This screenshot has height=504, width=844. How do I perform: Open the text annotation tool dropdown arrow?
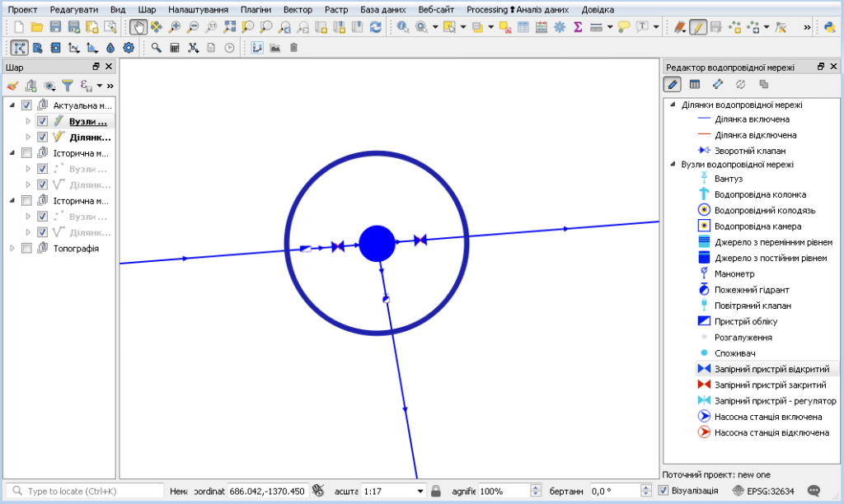pyautogui.click(x=655, y=27)
